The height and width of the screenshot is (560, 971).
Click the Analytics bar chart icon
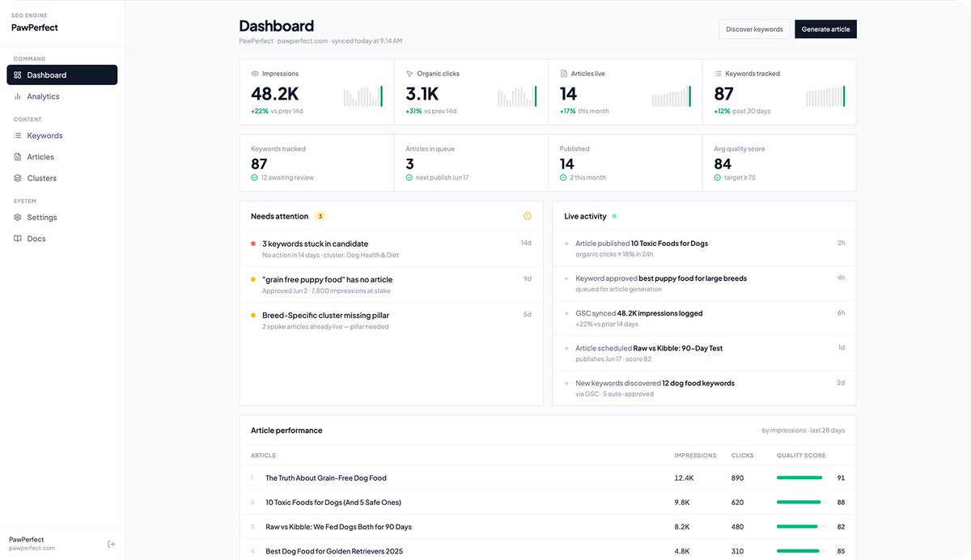[18, 96]
